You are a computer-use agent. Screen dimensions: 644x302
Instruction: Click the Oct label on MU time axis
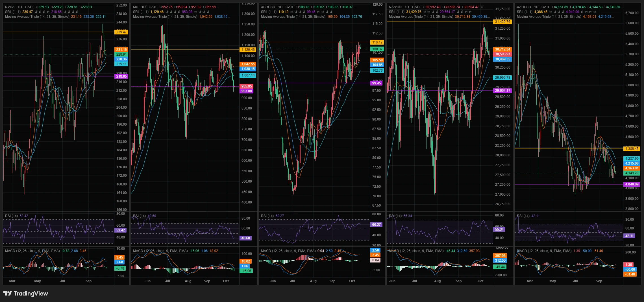[226, 281]
